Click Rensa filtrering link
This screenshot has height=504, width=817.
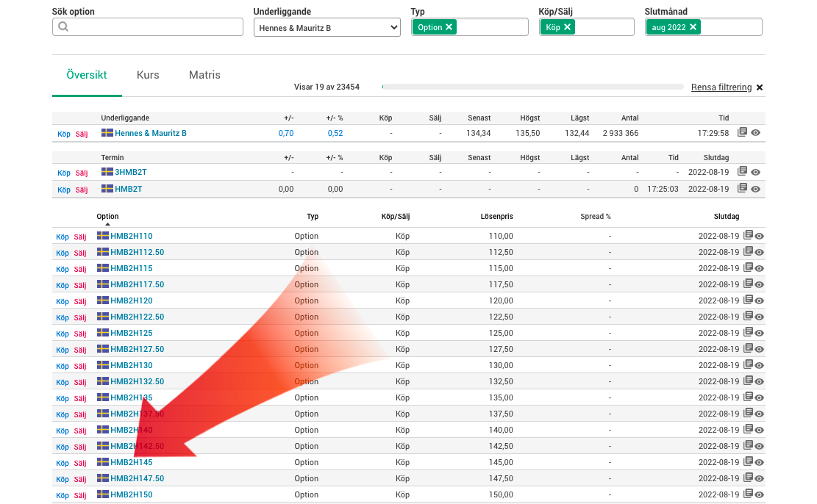(x=721, y=87)
